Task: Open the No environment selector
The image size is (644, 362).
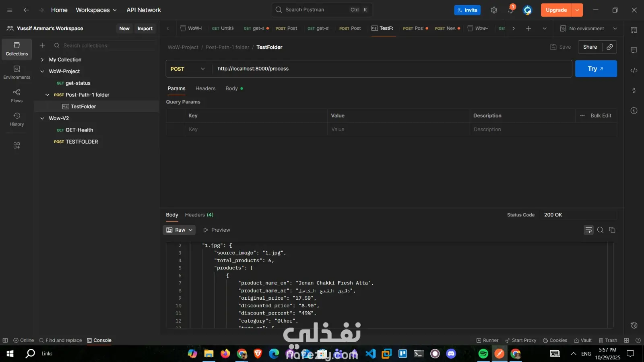Action: click(x=588, y=29)
